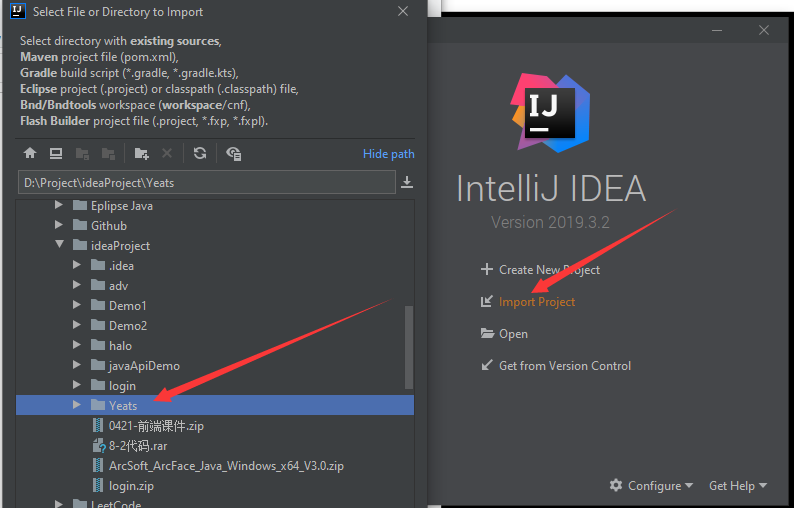Open the Get Help dropdown
Screen dimensions: 794x508
coord(738,485)
